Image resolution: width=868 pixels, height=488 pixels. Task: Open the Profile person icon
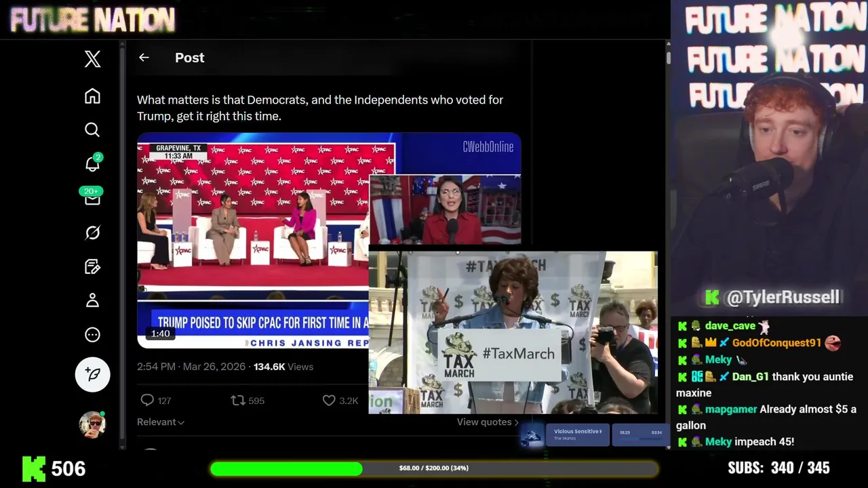click(x=92, y=300)
